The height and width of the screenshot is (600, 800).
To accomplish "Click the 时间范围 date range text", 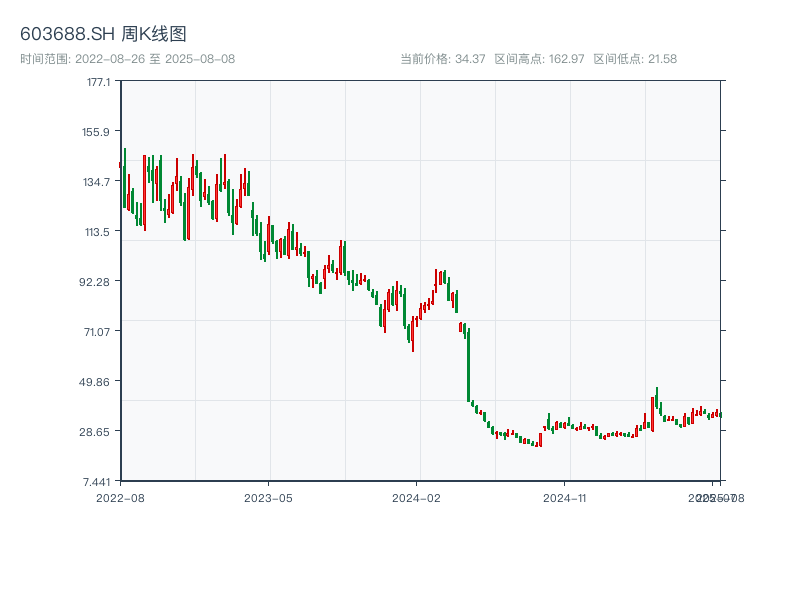I will (x=127, y=59).
